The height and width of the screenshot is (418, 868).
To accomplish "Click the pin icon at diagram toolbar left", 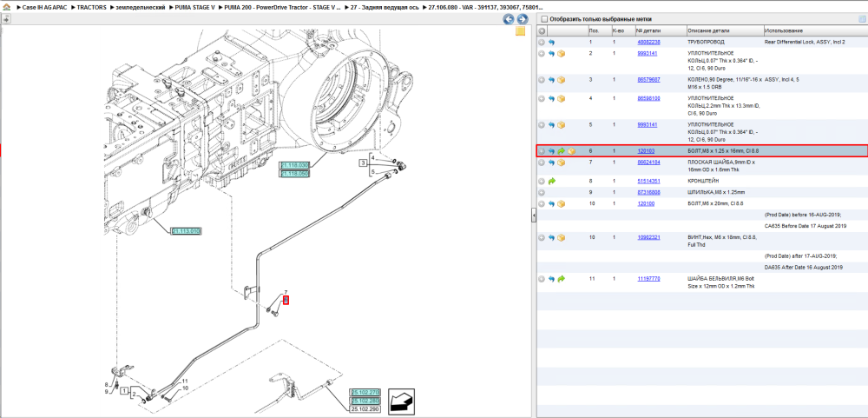I will (5, 19).
